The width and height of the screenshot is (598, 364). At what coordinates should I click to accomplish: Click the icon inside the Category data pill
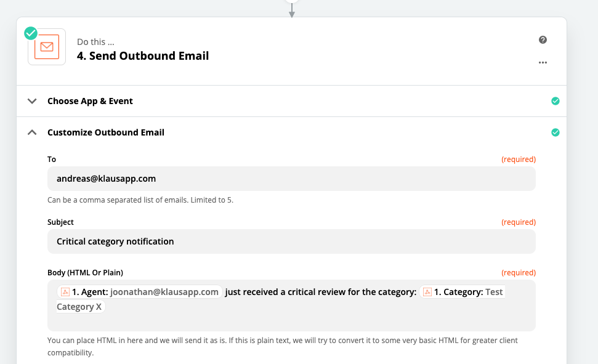[427, 292]
